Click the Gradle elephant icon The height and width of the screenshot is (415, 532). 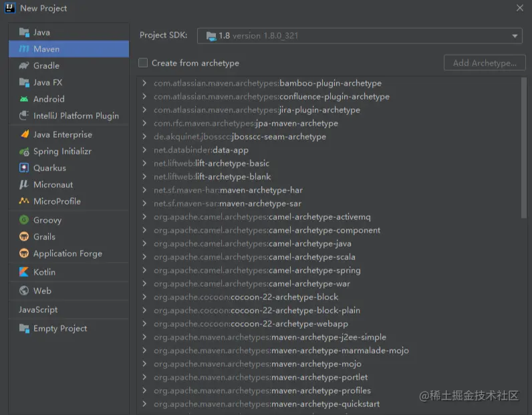tap(24, 65)
